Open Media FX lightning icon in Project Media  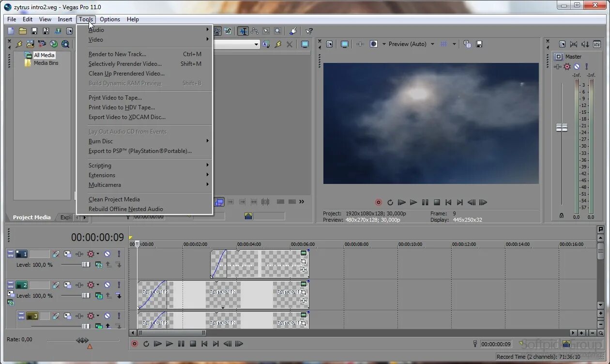19,44
